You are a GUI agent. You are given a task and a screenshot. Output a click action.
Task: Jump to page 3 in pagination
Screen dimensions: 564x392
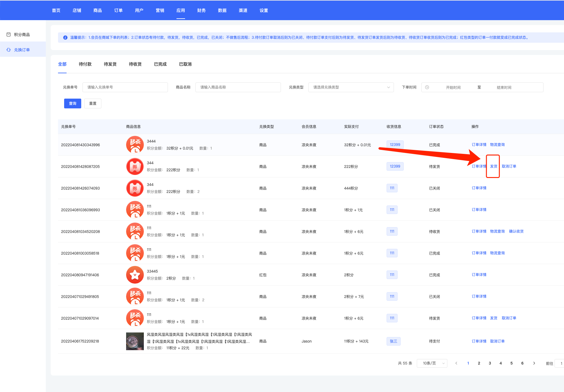click(x=490, y=363)
